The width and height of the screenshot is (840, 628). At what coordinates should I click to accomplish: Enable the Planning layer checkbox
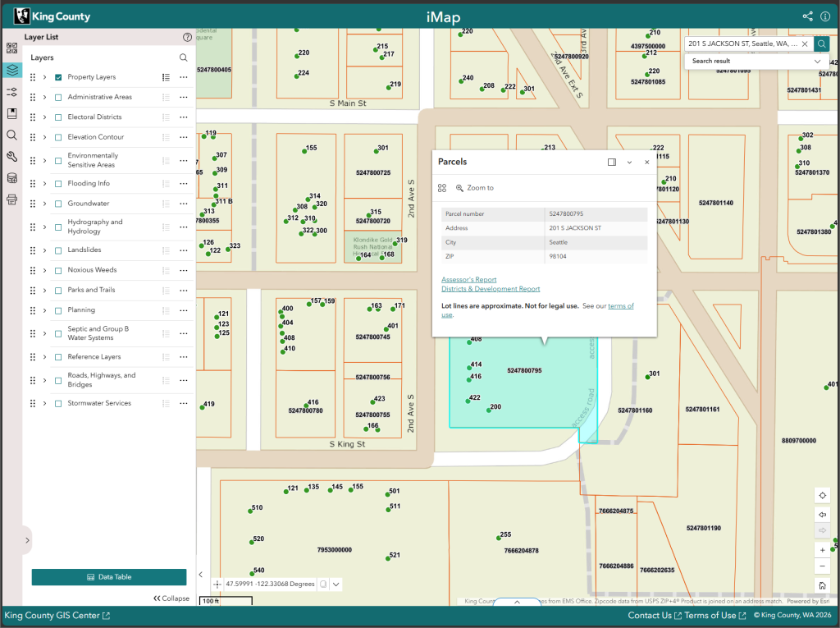[58, 310]
